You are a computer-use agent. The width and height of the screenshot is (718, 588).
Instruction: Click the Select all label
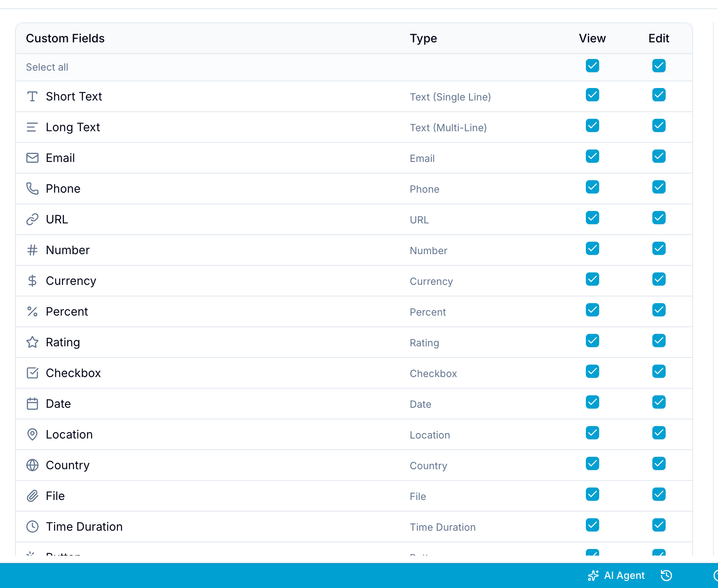pos(47,67)
